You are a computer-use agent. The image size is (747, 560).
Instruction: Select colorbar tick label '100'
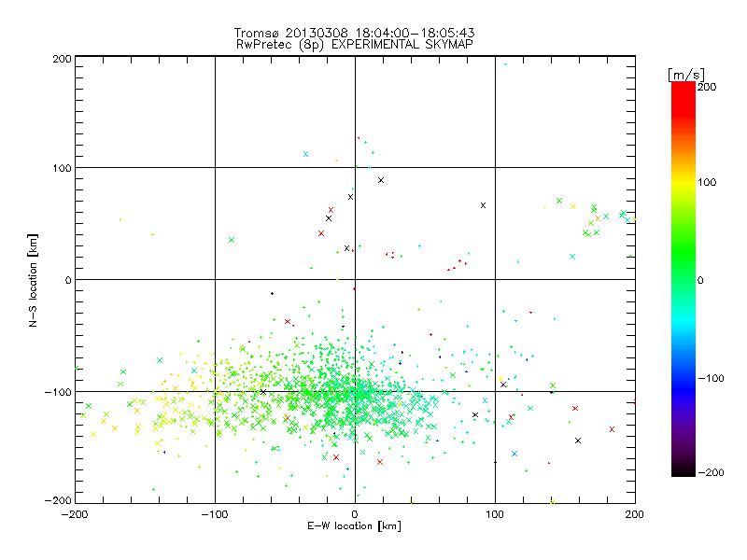pos(707,182)
